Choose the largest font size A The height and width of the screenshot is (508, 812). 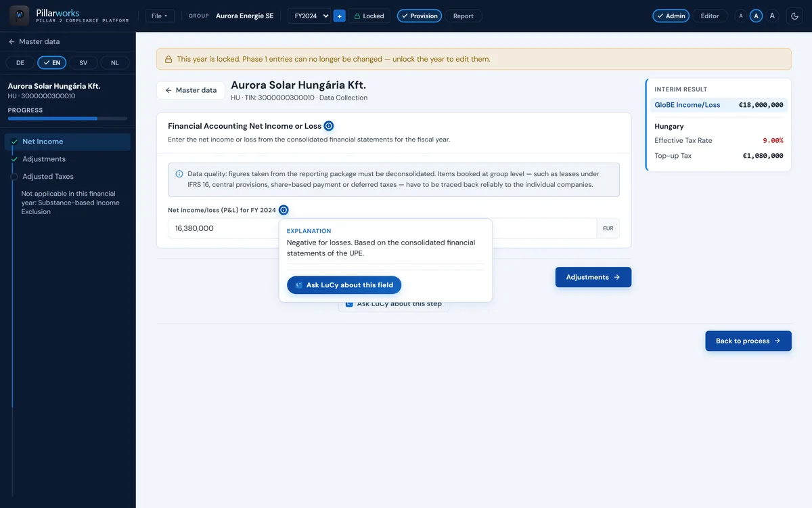point(772,16)
